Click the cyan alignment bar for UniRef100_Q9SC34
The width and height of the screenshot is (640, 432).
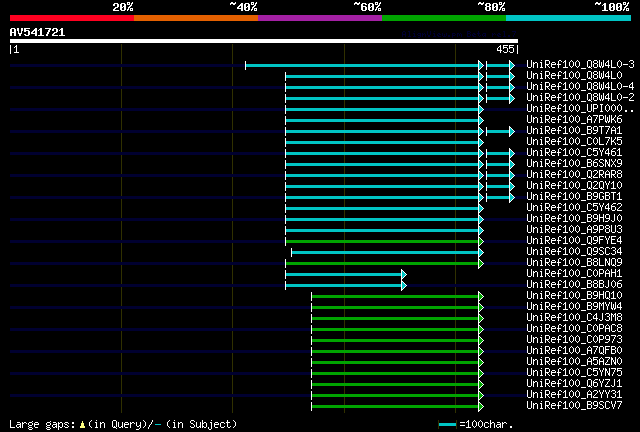pos(385,253)
